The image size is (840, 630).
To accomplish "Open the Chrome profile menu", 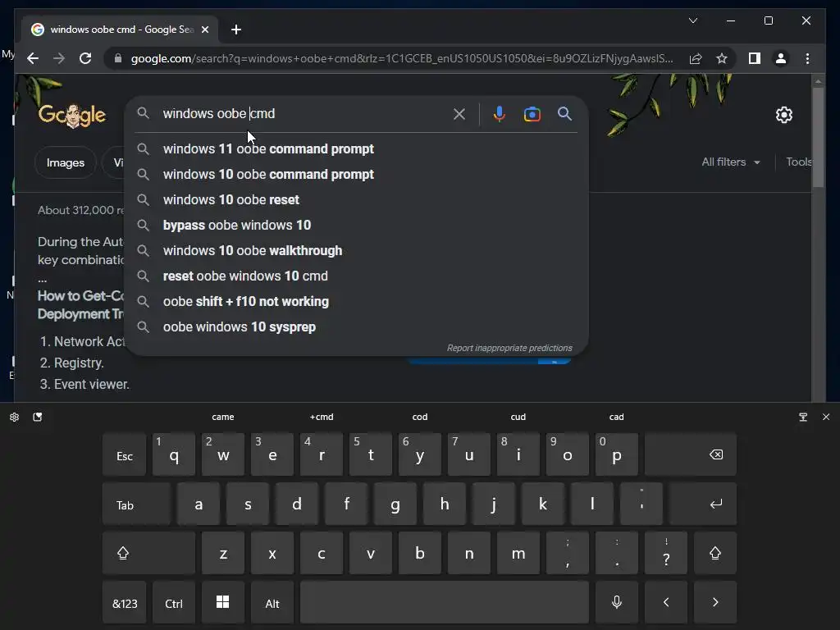I will [781, 58].
